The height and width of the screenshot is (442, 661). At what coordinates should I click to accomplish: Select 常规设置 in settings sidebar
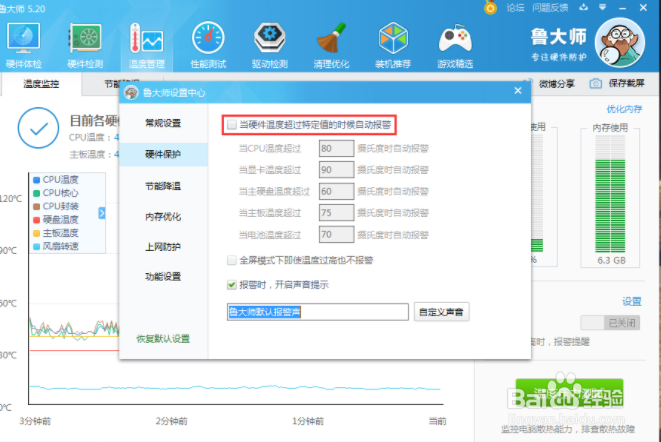click(163, 123)
